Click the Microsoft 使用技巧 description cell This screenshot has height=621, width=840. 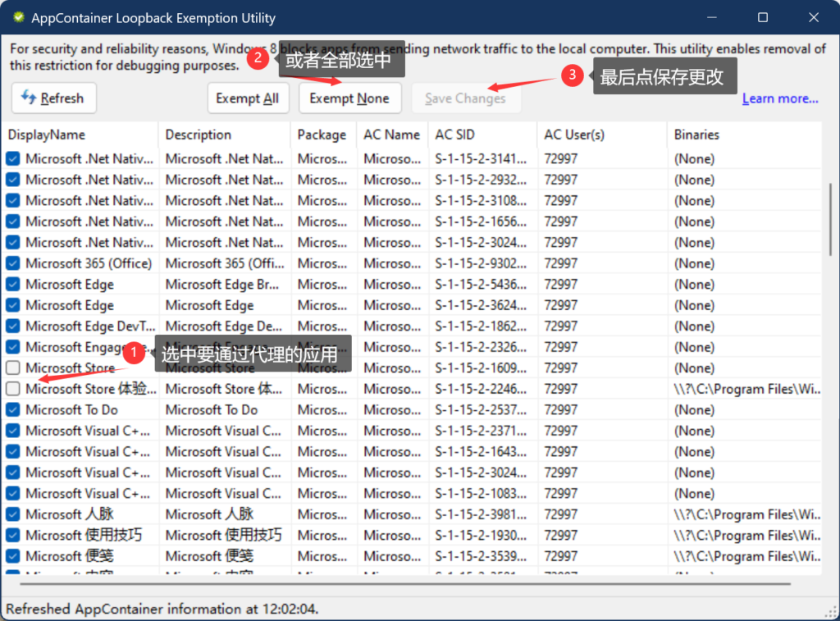[x=223, y=535]
